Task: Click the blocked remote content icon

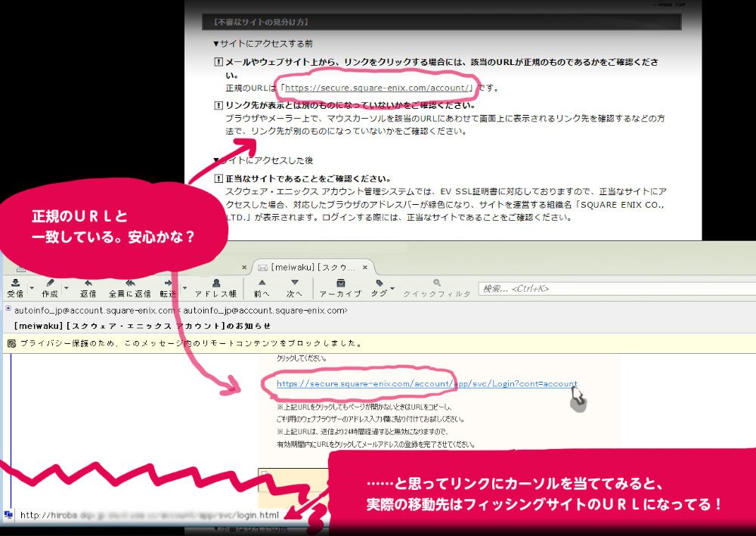Action: [x=11, y=343]
